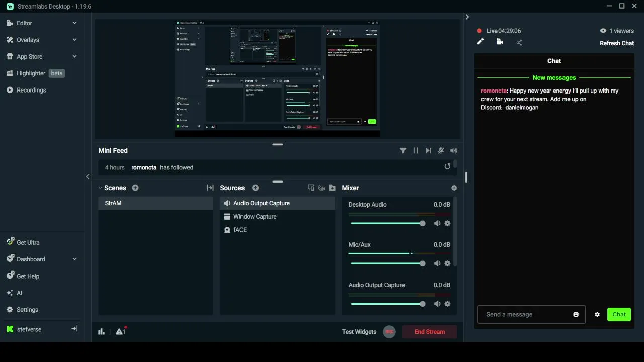Collapse the left panel arrow
This screenshot has width=644, height=362.
coord(88,177)
